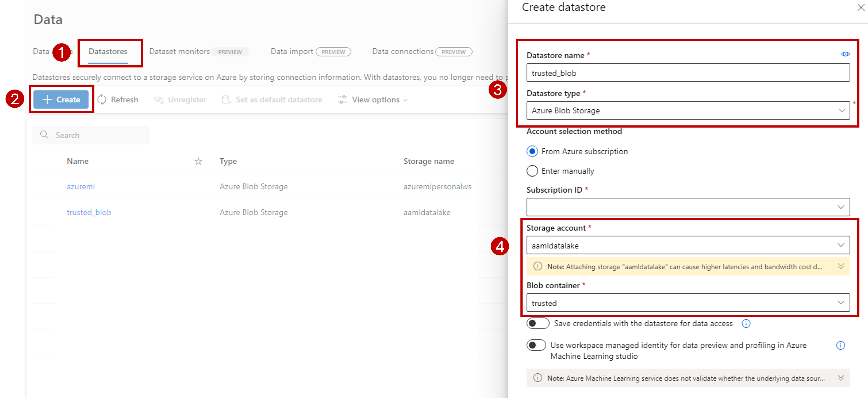
Task: Click the Datastore name input field
Action: [689, 72]
